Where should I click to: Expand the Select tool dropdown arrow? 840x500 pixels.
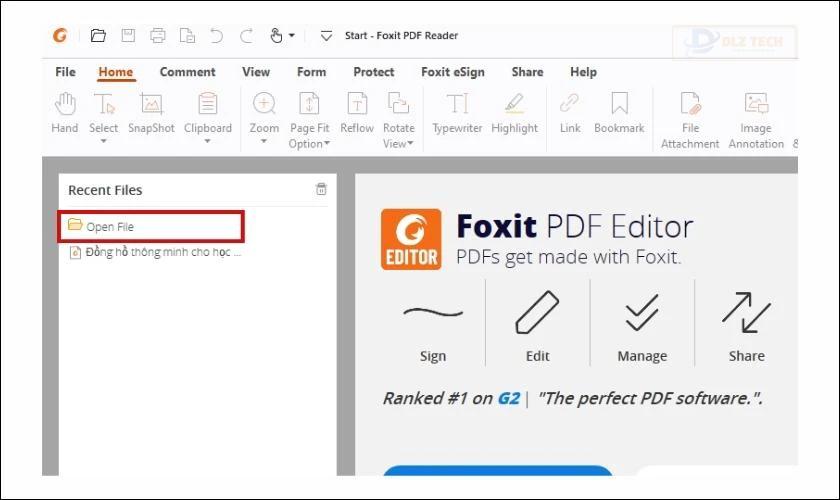click(103, 141)
